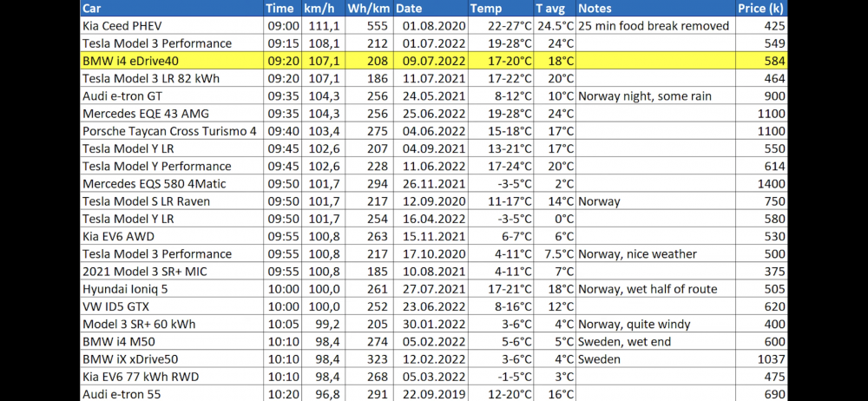Click the 'Norway night, some rain' note
This screenshot has width=868, height=401.
pyautogui.click(x=645, y=95)
